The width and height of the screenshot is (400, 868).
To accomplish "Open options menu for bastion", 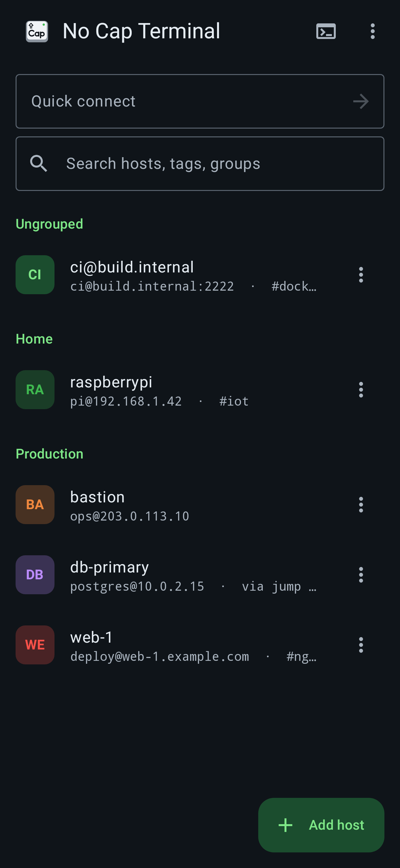I will [x=361, y=504].
